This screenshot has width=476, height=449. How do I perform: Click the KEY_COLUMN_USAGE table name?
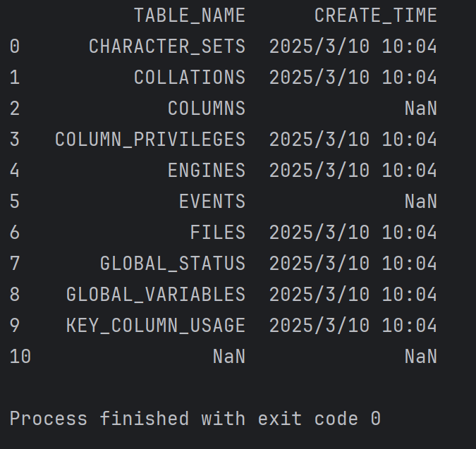(x=155, y=326)
